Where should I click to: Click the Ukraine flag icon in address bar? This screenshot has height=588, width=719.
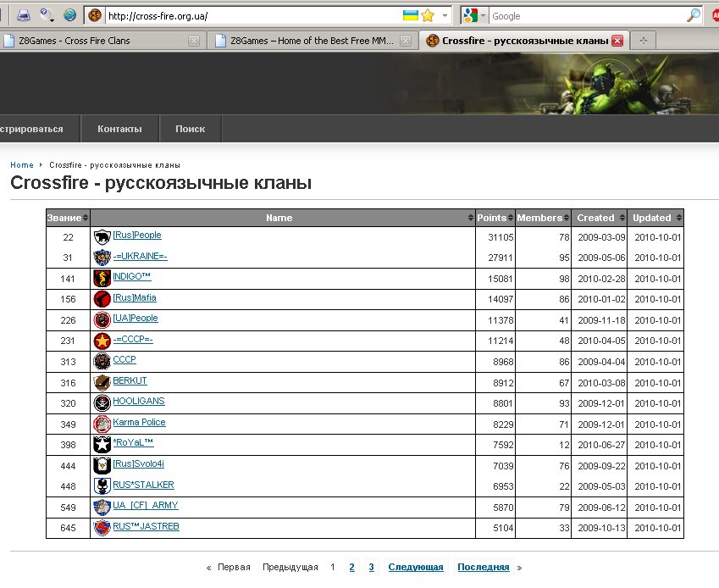point(410,16)
